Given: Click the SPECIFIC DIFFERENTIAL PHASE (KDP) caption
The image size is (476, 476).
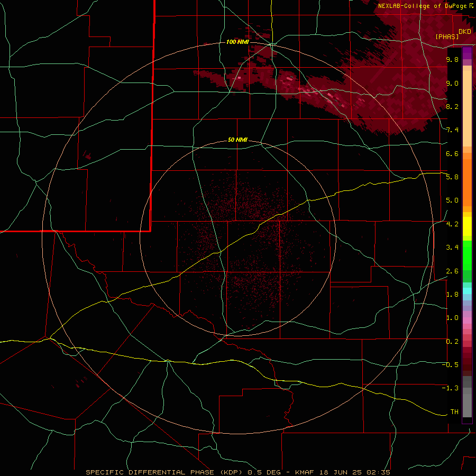Looking at the screenshot, I should pyautogui.click(x=165, y=472).
